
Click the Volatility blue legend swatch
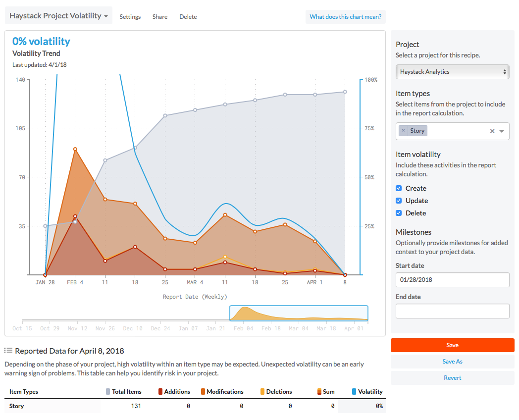point(354,392)
